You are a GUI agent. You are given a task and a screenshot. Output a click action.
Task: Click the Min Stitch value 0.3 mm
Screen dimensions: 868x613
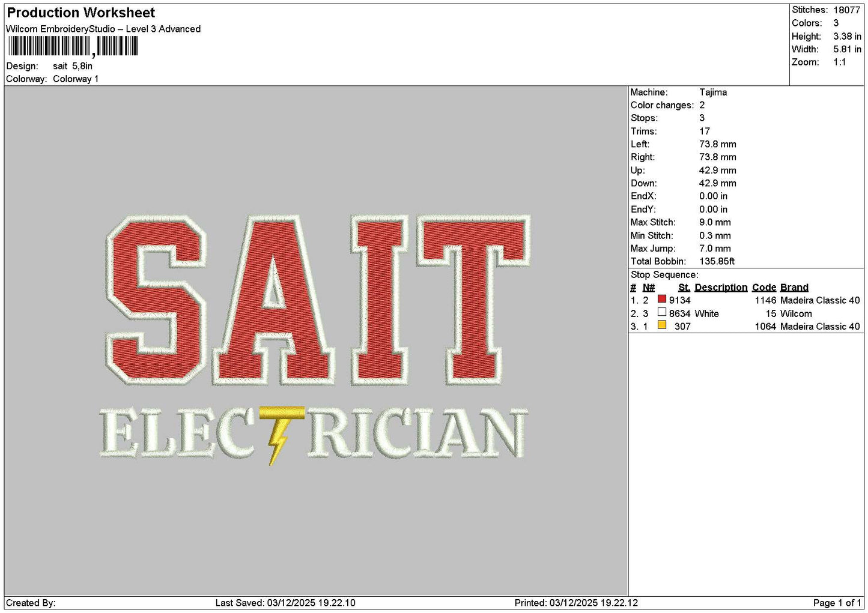pos(715,235)
